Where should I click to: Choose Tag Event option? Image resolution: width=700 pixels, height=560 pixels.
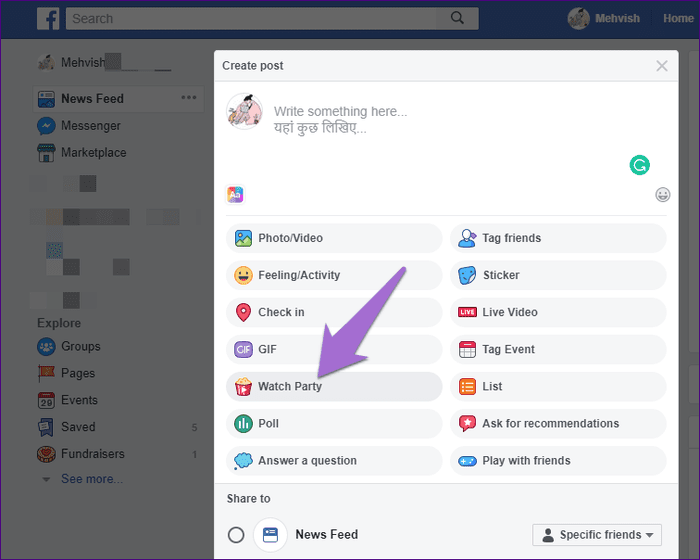pyautogui.click(x=558, y=349)
